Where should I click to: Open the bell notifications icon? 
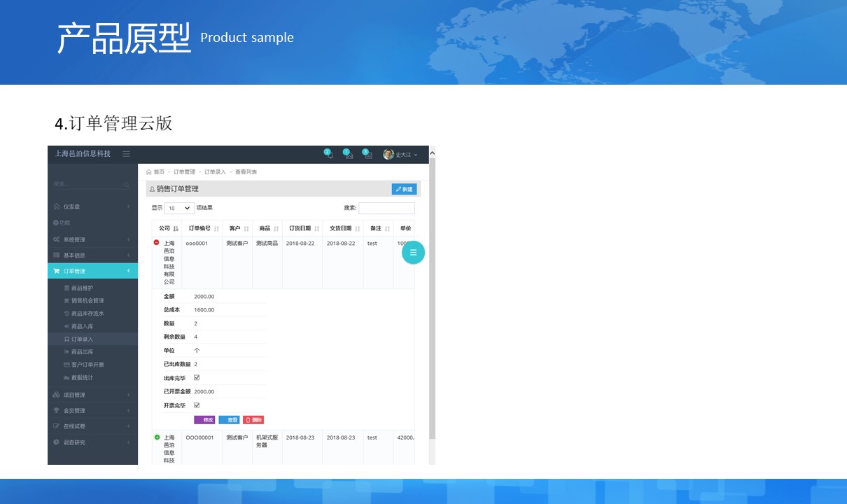pos(330,155)
